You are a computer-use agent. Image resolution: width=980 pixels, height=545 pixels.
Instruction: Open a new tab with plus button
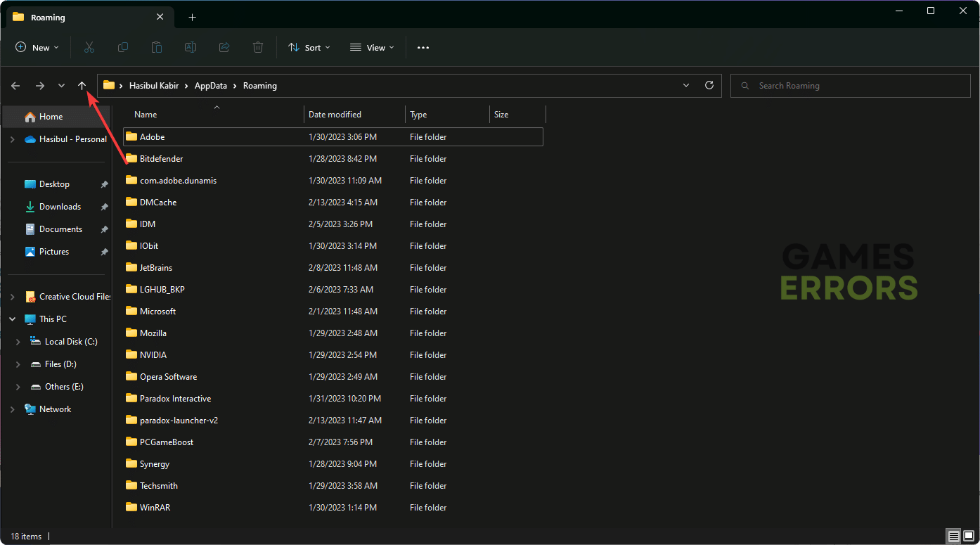click(192, 17)
